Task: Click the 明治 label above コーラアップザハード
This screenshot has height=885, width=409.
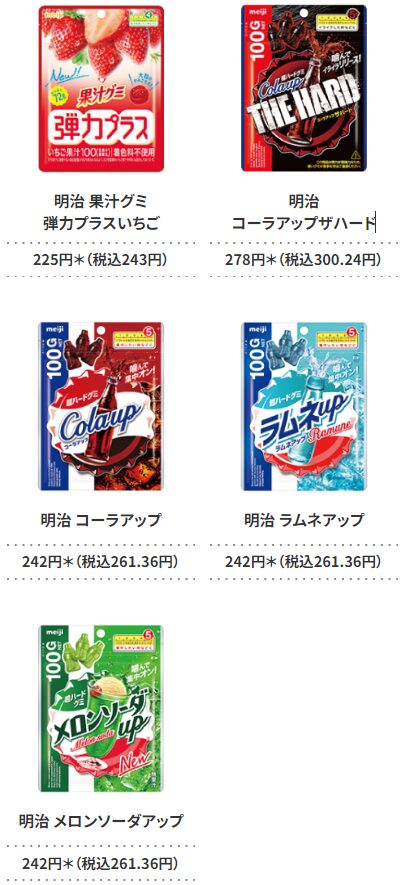Action: [304, 201]
